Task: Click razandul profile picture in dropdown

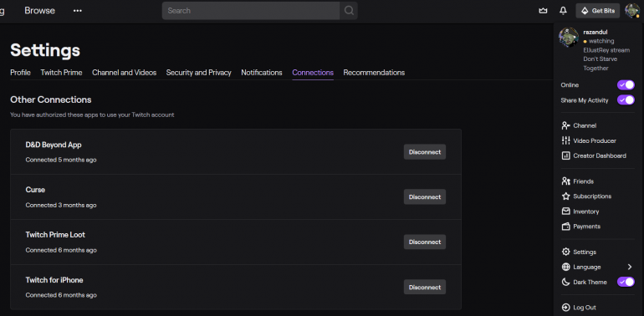Action: coord(569,38)
